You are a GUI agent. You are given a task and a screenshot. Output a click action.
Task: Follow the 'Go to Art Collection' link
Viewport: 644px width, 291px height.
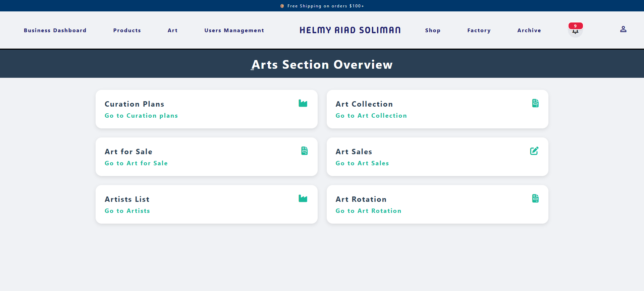point(371,116)
